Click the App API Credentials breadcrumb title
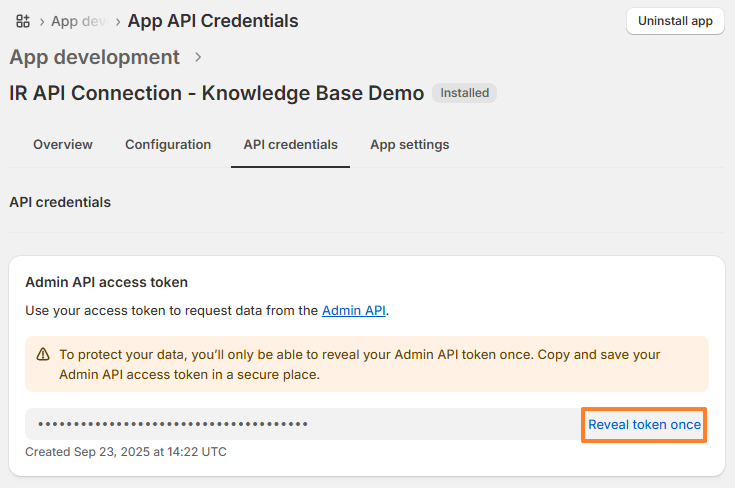The height and width of the screenshot is (488, 735). point(213,21)
